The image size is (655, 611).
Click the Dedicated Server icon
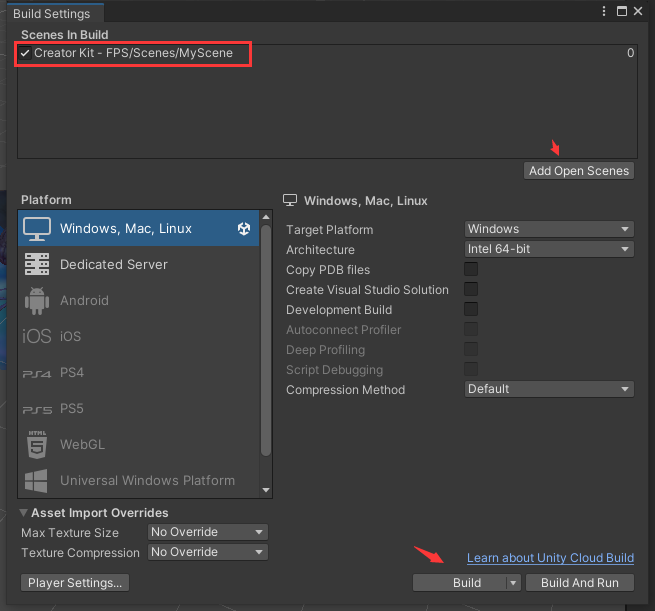point(37,264)
